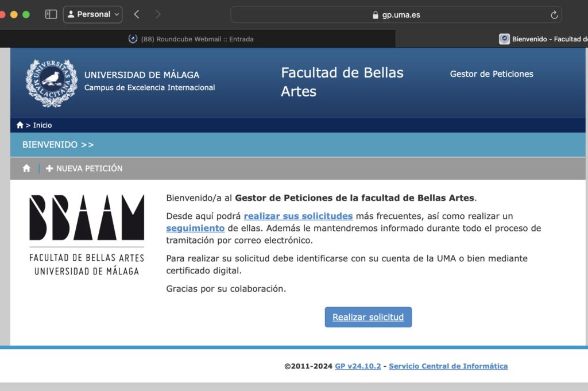Open the Personal profile dropdown
Screen dimensions: 588x391
click(x=92, y=14)
